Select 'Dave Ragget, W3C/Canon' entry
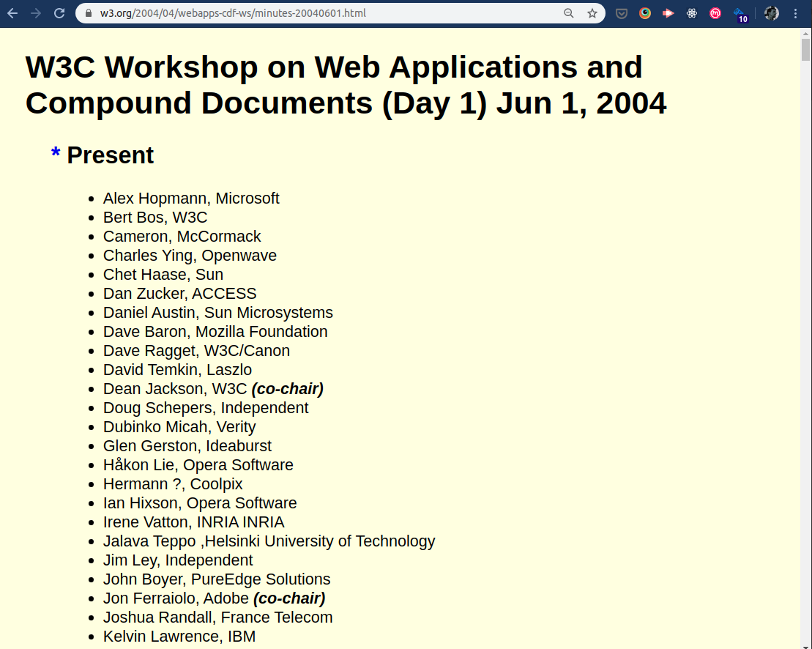This screenshot has width=812, height=649. (x=196, y=351)
